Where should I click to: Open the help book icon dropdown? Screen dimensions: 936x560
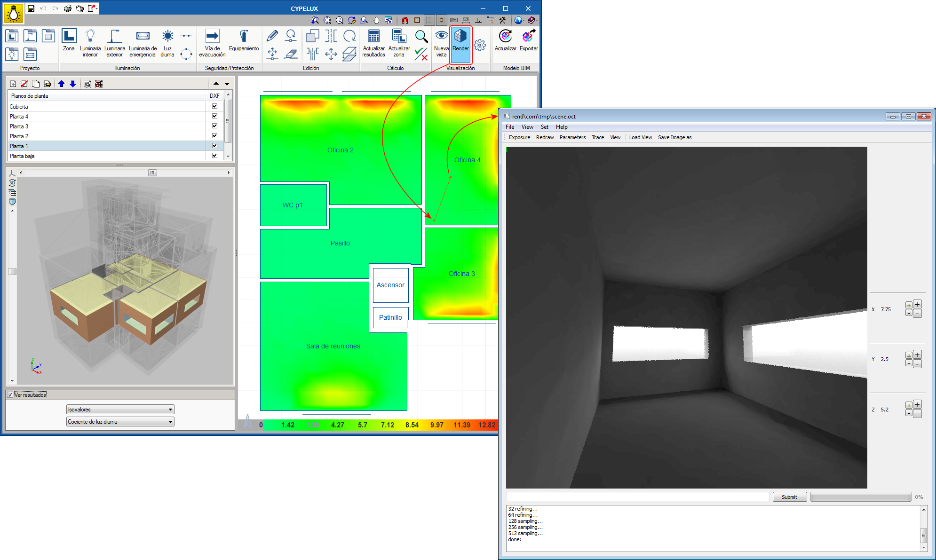(x=532, y=20)
